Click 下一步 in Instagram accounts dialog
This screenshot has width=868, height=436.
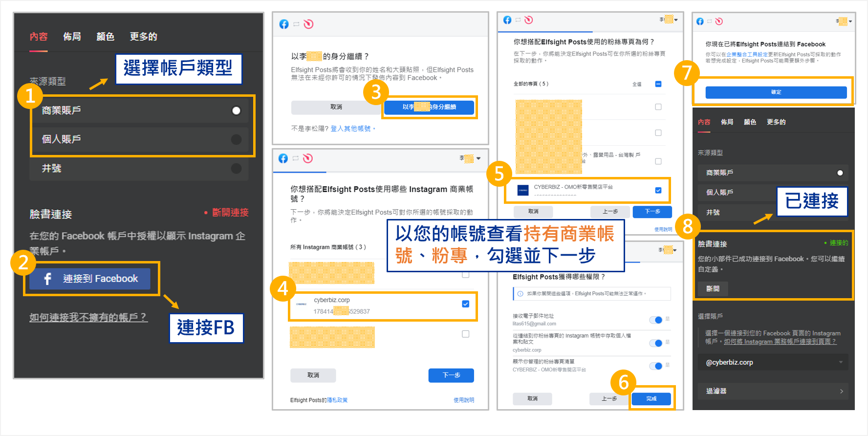(451, 375)
